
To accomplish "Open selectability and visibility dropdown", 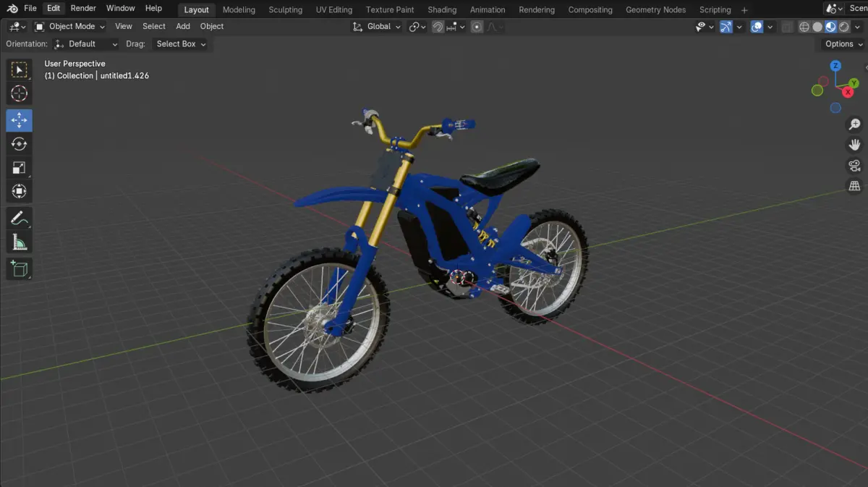I will click(x=704, y=27).
